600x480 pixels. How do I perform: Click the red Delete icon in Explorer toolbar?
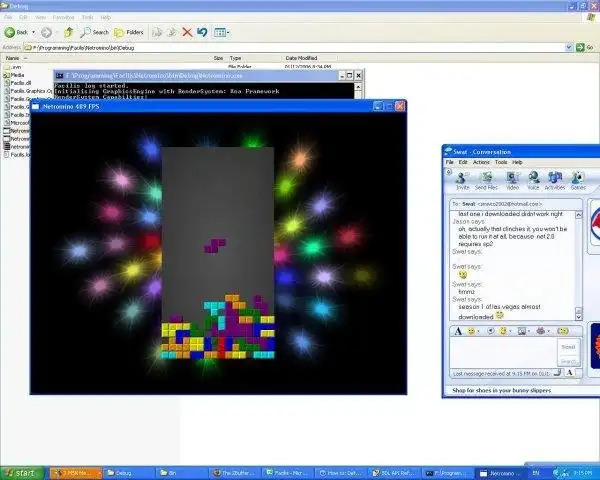(x=187, y=33)
